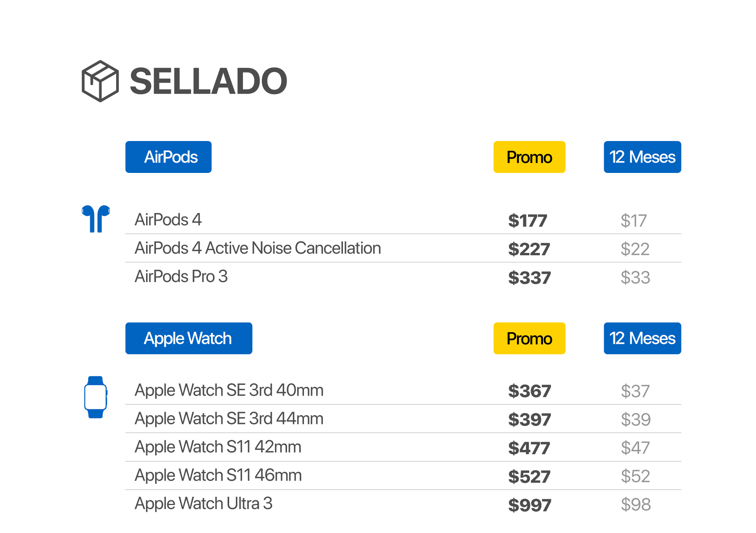Image resolution: width=756 pixels, height=533 pixels.
Task: Click the blue AirPods earbuds icon
Action: (96, 219)
